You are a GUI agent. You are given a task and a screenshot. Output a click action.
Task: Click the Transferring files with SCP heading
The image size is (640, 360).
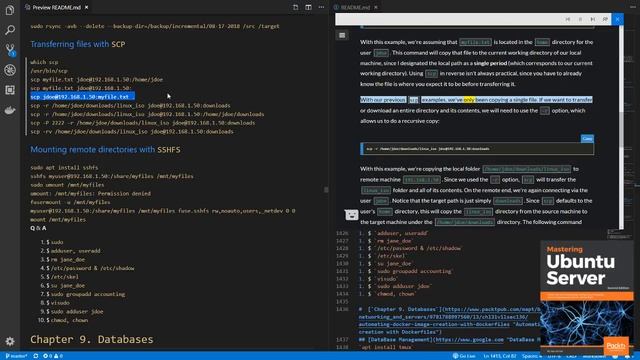[78, 44]
